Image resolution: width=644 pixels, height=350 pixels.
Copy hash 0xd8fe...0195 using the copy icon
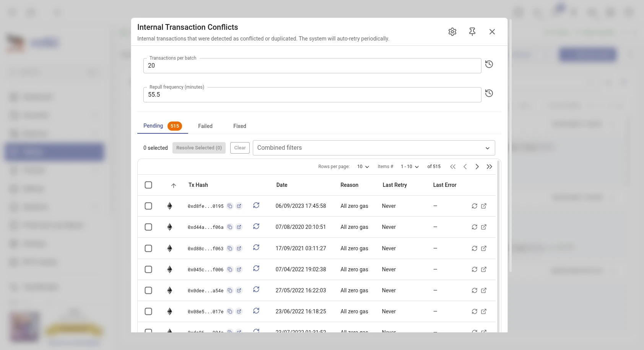tap(230, 206)
